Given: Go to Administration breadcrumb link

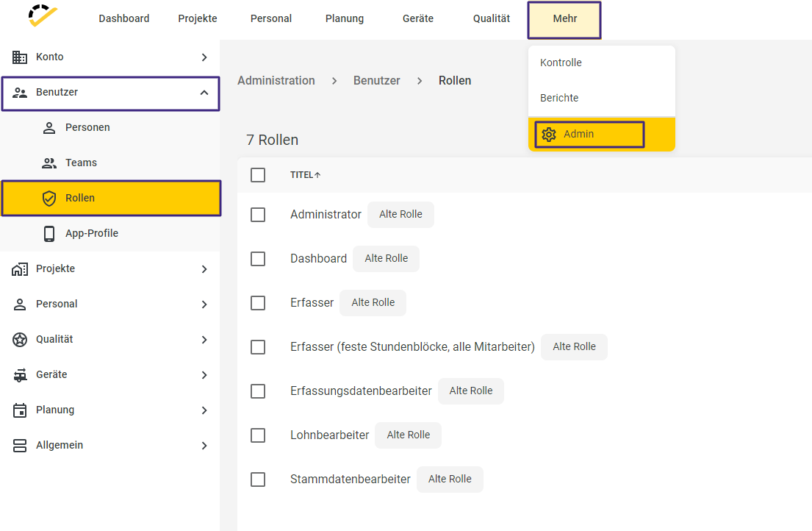Looking at the screenshot, I should pyautogui.click(x=276, y=81).
